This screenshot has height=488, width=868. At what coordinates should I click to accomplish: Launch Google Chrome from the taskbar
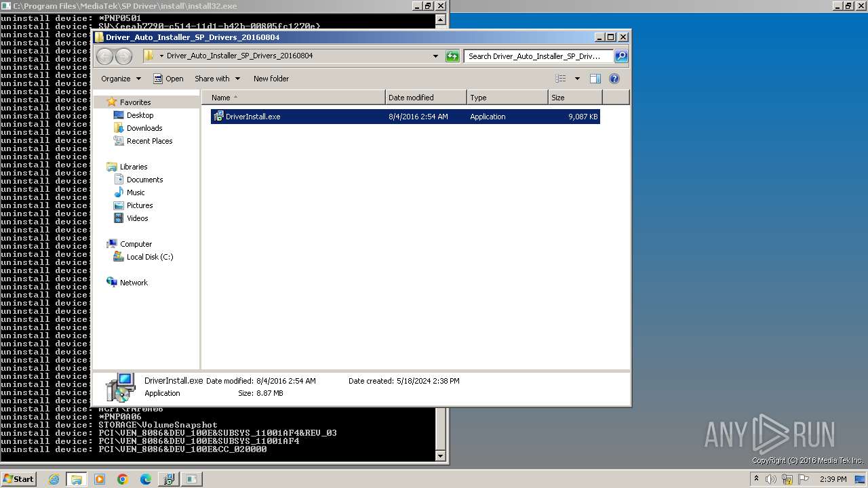pyautogui.click(x=123, y=479)
